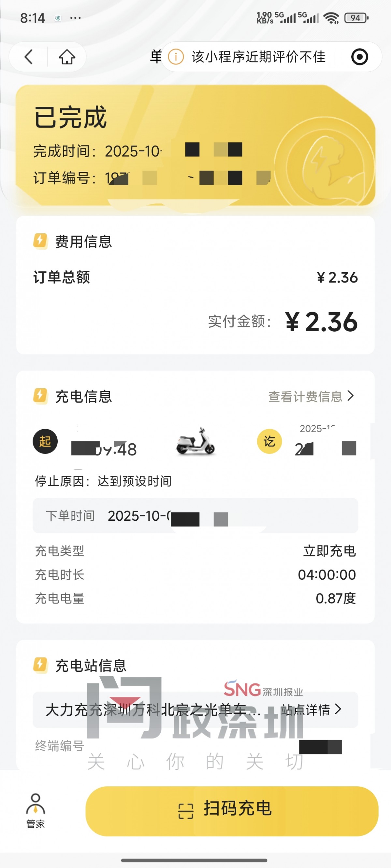
Task: Tap the battery indicator in status bar
Action: click(x=356, y=18)
